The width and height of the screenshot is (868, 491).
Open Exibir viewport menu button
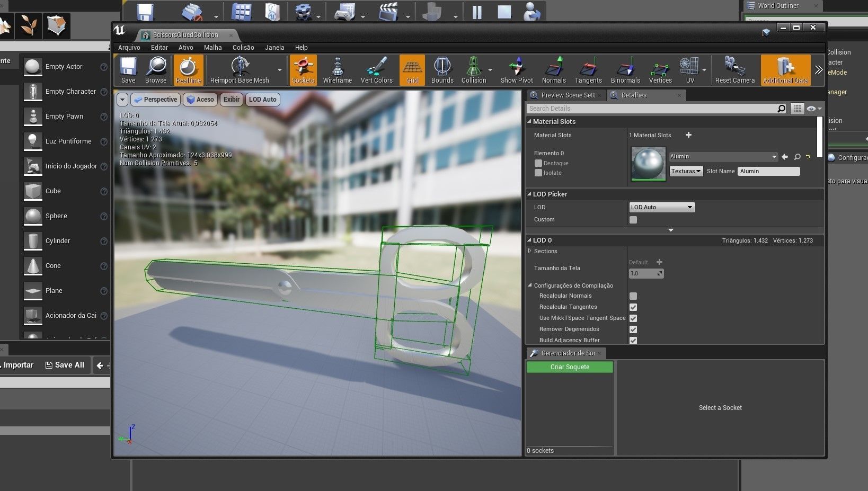coord(232,100)
